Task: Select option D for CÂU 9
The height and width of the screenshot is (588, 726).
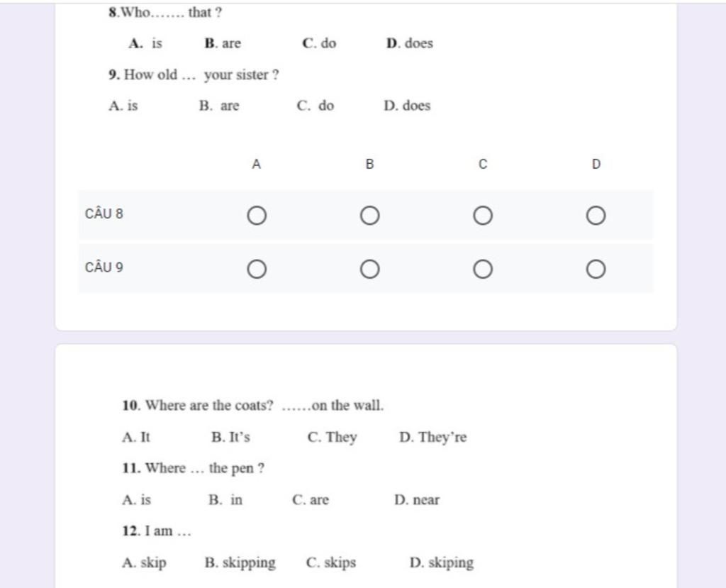Action: (596, 269)
